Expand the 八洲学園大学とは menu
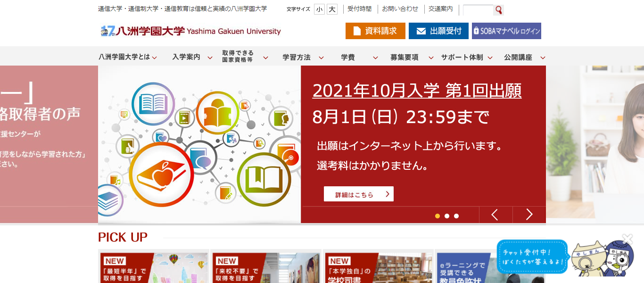Image resolution: width=644 pixels, height=283 pixels. (x=128, y=57)
